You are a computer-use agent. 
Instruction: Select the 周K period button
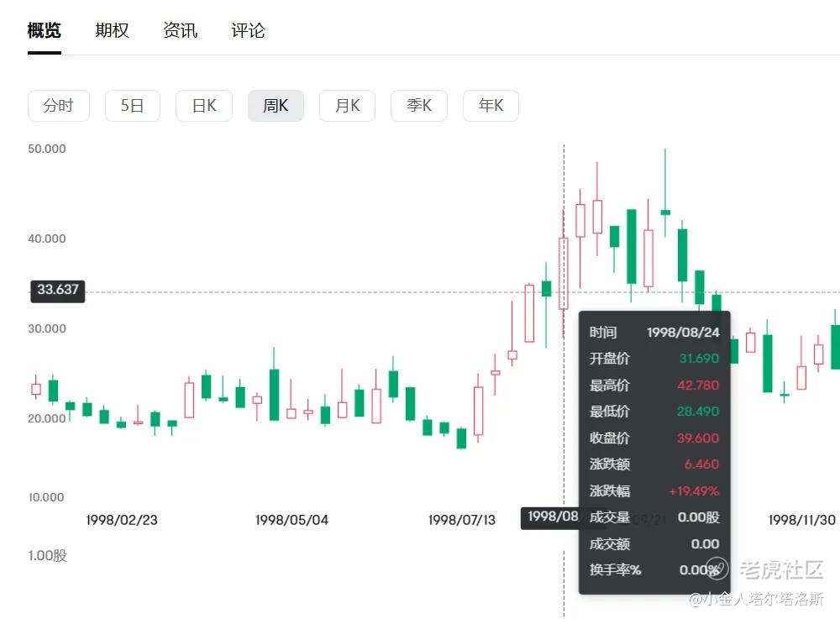point(276,106)
